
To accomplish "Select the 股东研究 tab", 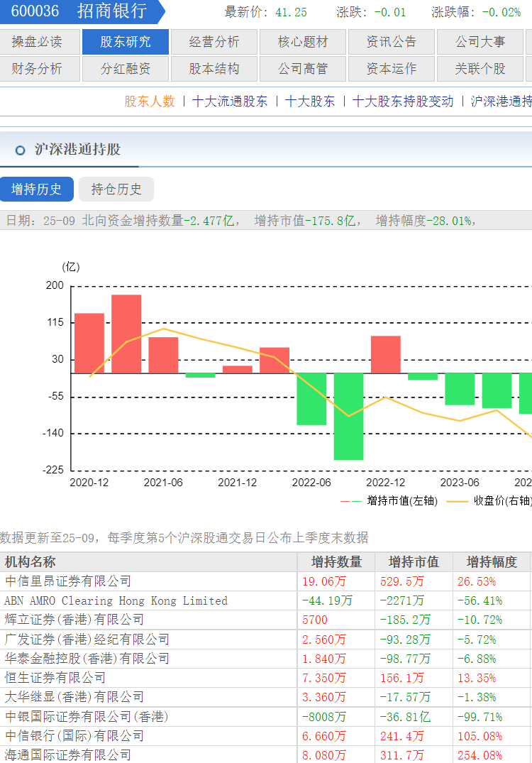I will pyautogui.click(x=126, y=42).
